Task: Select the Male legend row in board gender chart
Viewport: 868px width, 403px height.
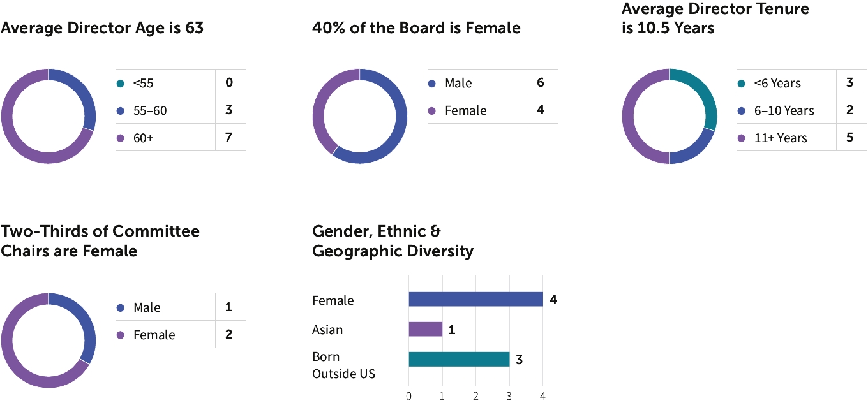Action: pos(458,83)
